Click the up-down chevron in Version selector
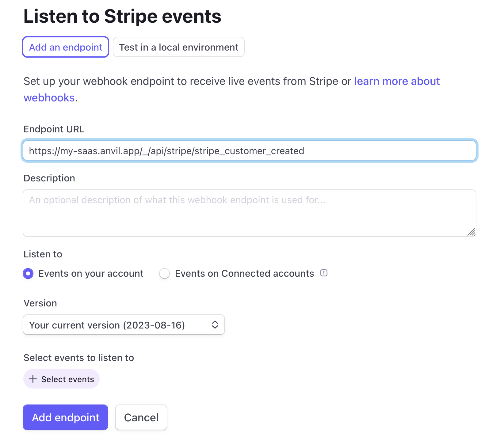 (x=215, y=325)
